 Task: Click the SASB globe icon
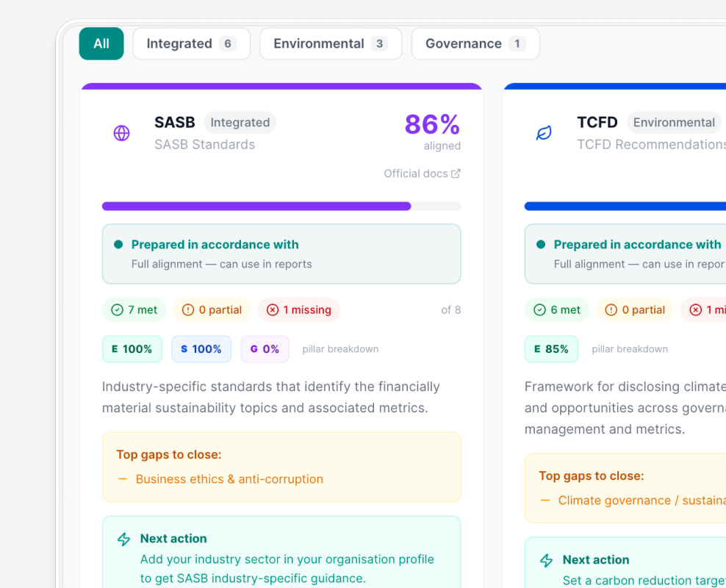pyautogui.click(x=122, y=133)
